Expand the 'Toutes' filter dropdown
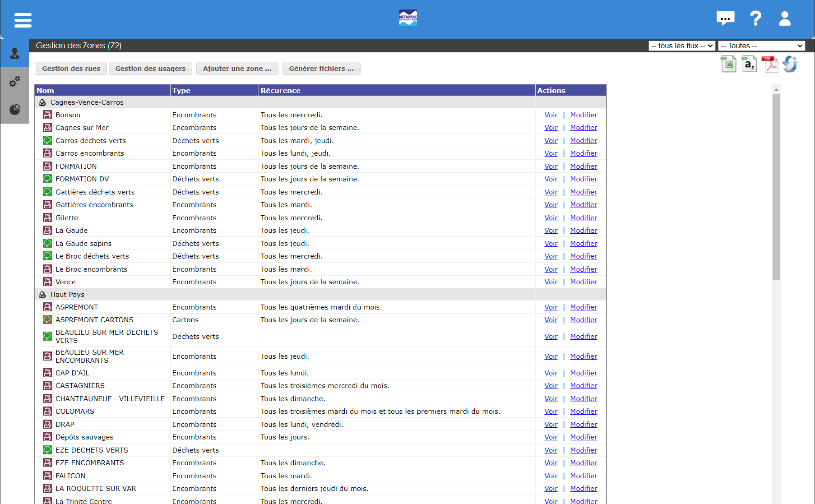The image size is (815, 504). [761, 46]
